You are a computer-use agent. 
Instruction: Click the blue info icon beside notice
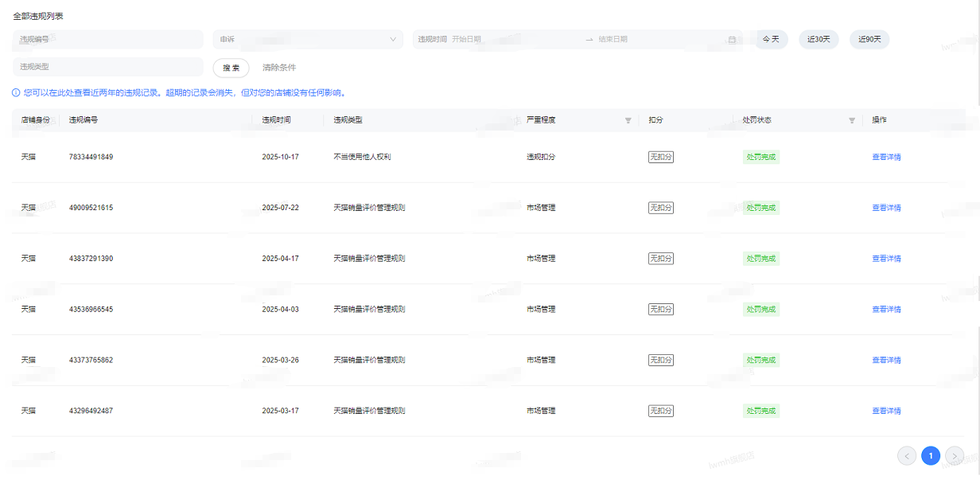click(16, 93)
